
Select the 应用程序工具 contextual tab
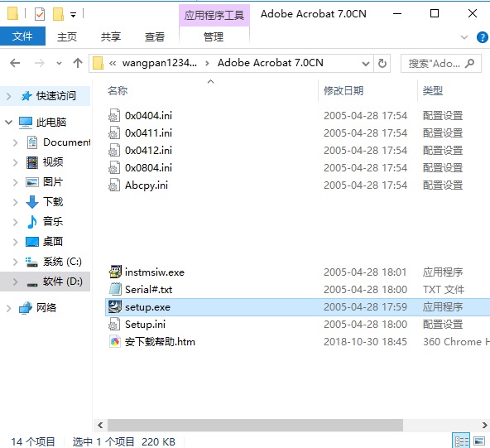coord(214,15)
